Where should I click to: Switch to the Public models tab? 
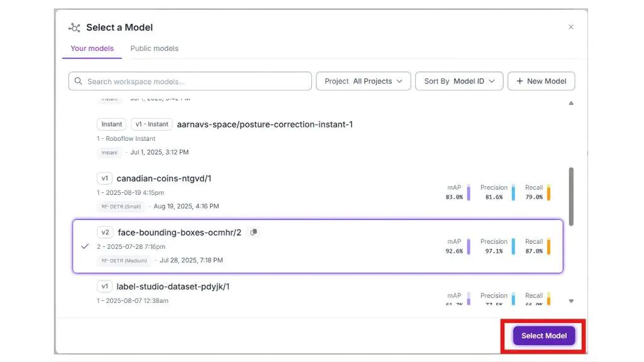coord(154,48)
